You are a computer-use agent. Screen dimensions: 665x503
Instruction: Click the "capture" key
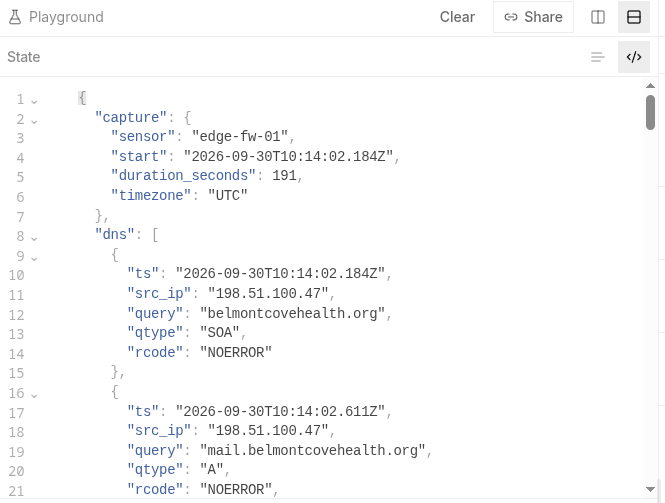[x=131, y=117]
